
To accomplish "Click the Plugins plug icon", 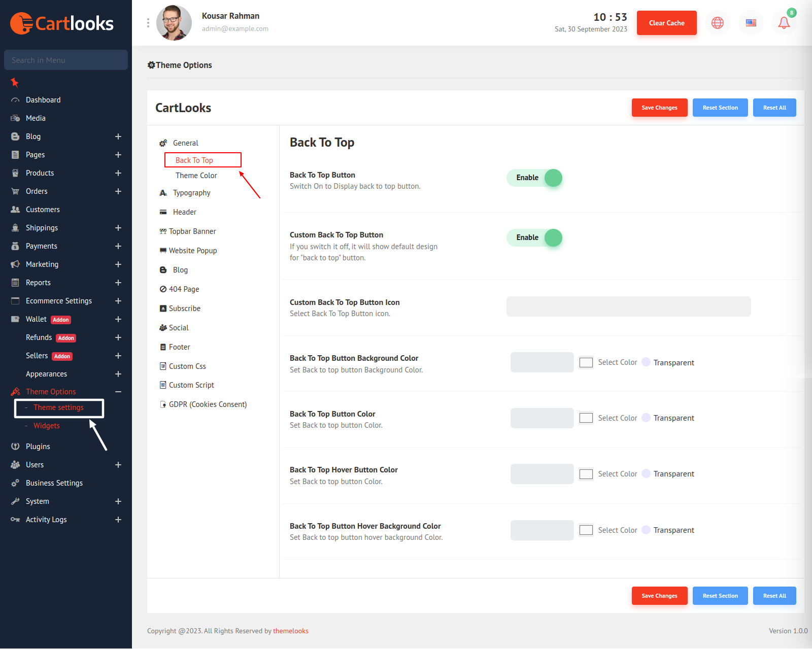I will click(x=15, y=447).
